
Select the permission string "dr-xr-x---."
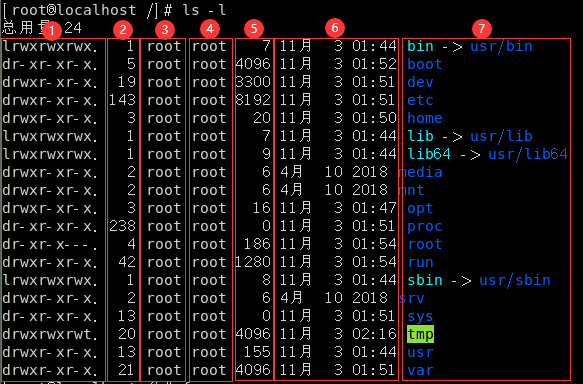(50, 244)
